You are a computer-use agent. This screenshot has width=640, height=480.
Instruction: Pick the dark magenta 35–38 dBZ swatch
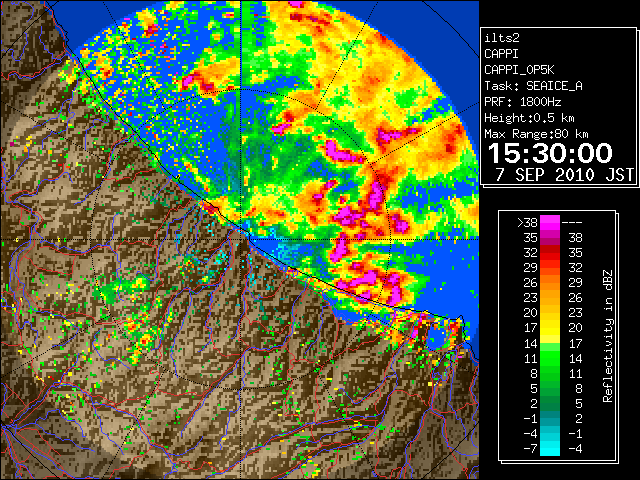tap(550, 238)
